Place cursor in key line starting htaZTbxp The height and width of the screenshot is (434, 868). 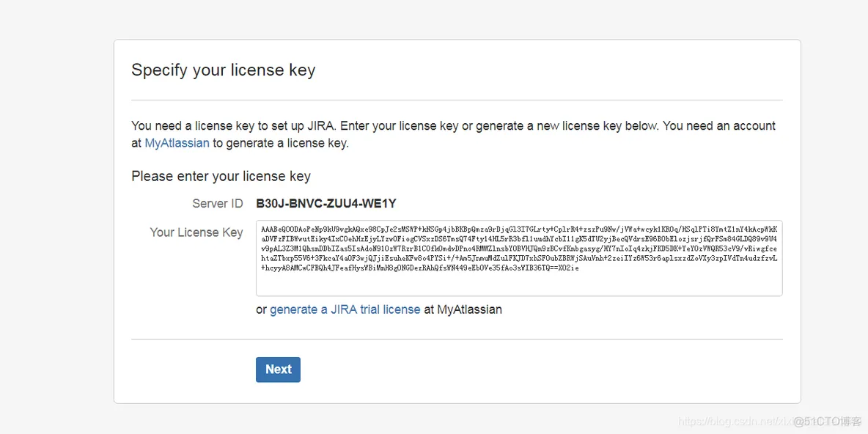[519, 258]
